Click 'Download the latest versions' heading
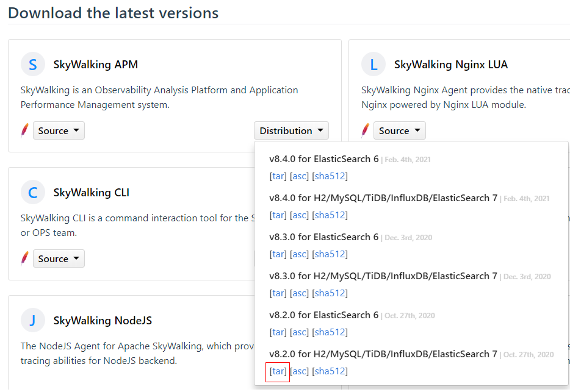Viewport: 581px width, 392px height. tap(114, 13)
